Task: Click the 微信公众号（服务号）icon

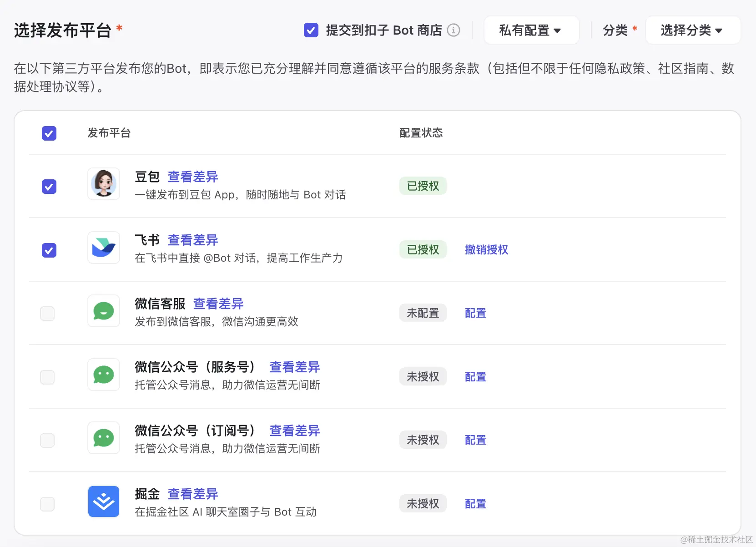Action: (x=104, y=375)
